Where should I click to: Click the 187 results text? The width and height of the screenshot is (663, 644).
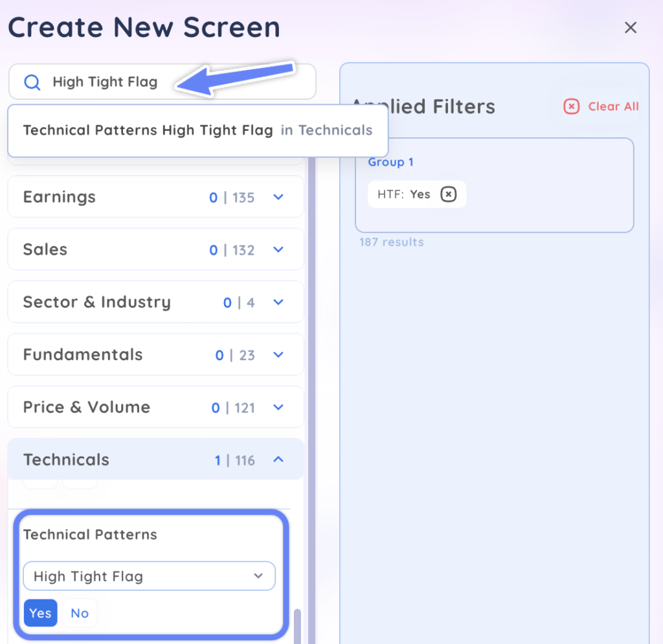[x=391, y=242]
